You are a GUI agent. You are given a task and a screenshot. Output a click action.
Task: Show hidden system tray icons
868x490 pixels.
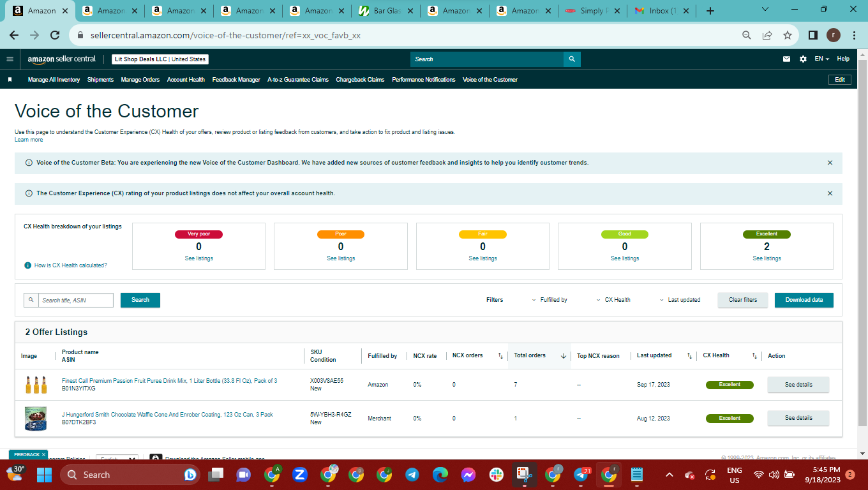pos(669,475)
